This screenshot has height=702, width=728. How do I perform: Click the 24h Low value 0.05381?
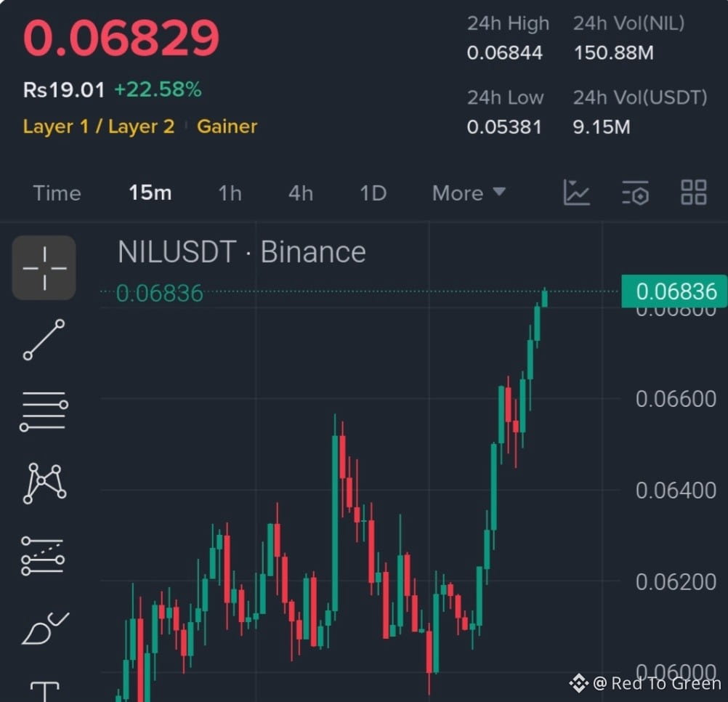(x=504, y=126)
